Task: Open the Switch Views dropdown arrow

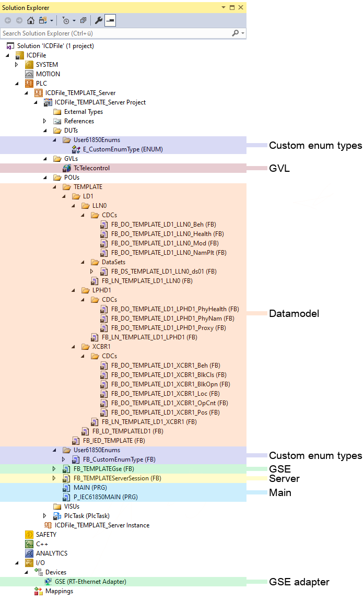Action: pos(52,20)
